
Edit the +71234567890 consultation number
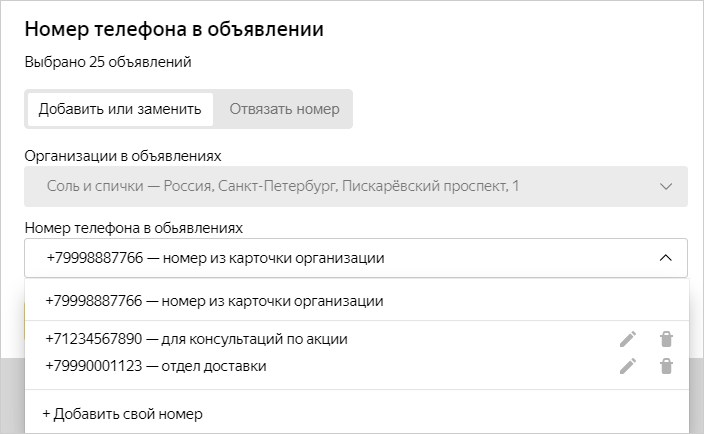[x=628, y=339]
